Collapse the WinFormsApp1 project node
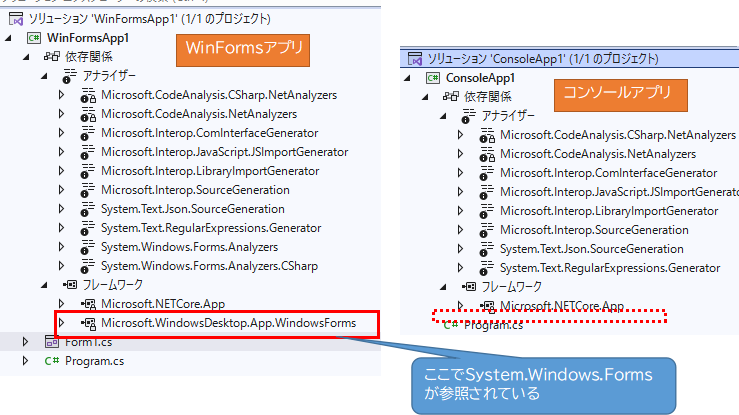The image size is (739, 415). tap(8, 38)
